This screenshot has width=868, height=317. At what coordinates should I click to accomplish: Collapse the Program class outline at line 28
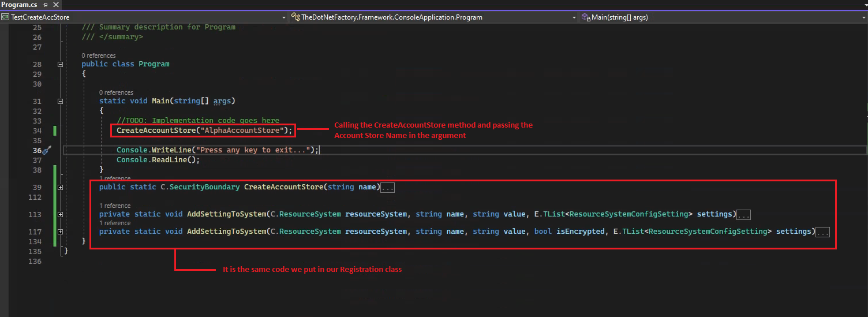[60, 65]
